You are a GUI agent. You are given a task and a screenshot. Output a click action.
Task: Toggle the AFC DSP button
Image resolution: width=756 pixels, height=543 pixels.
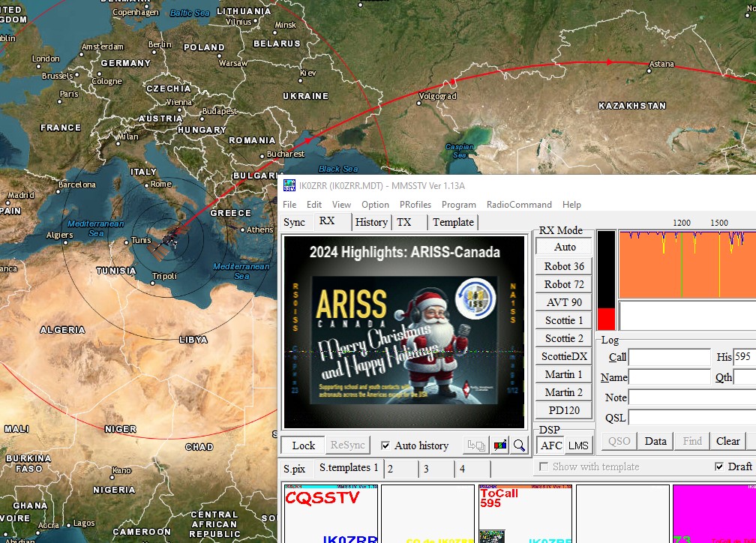pos(551,445)
